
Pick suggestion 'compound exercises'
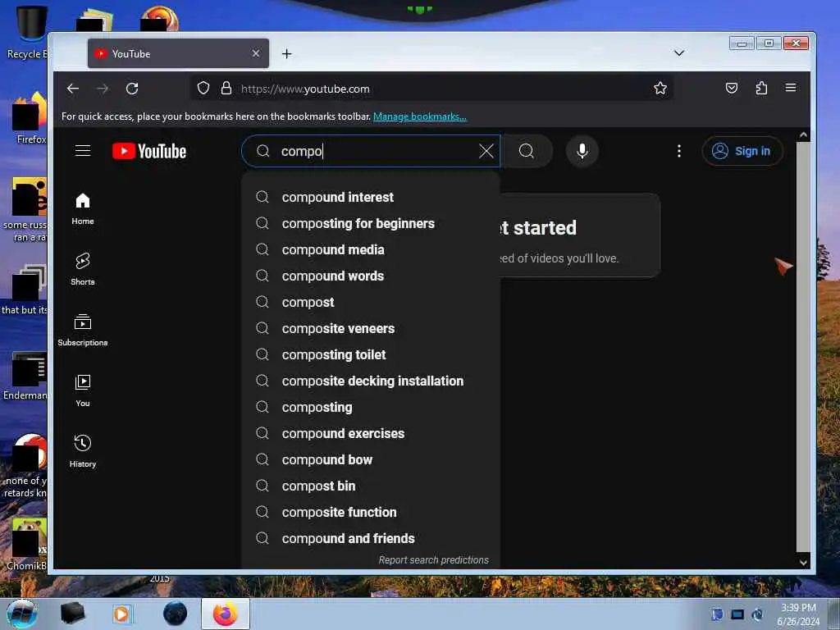370,433
